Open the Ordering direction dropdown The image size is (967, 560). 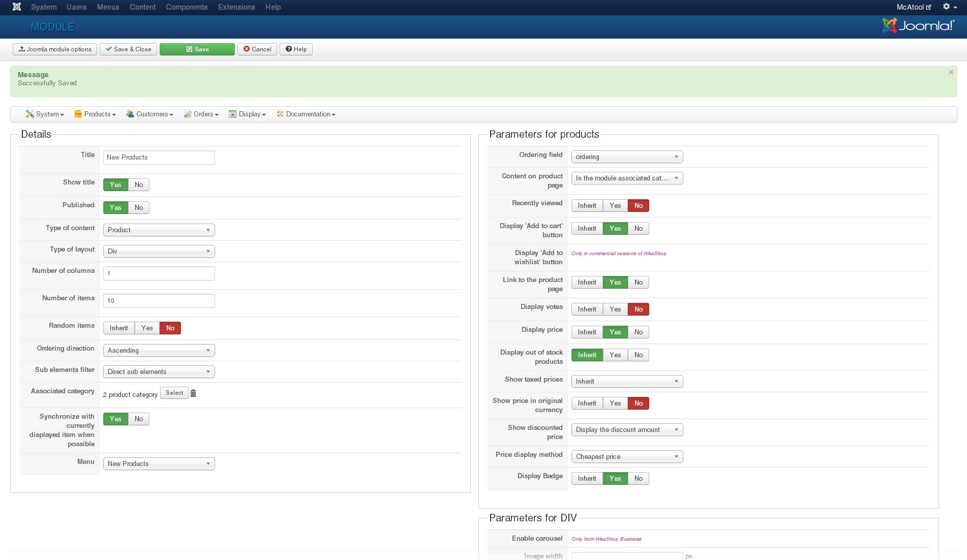pos(159,350)
